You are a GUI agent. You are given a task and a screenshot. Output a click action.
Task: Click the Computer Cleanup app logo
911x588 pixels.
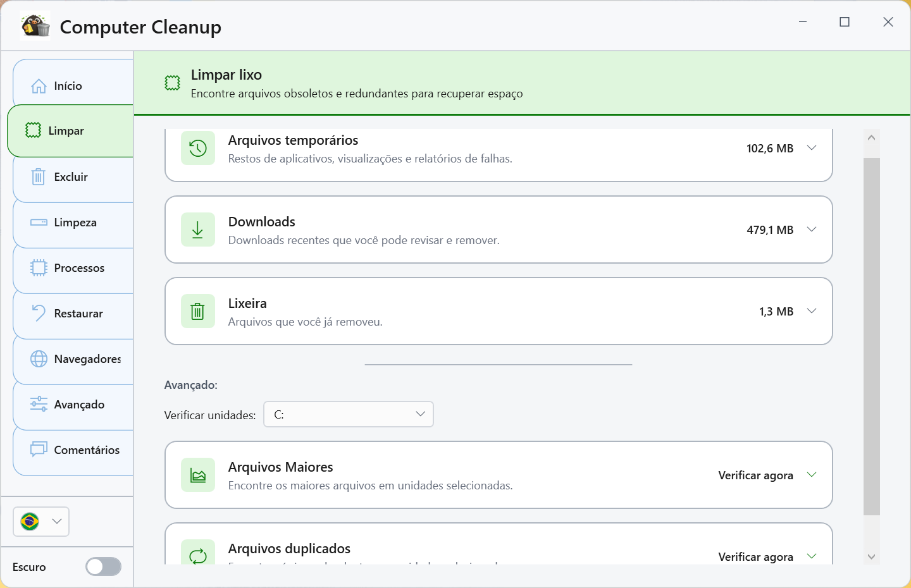tap(35, 27)
